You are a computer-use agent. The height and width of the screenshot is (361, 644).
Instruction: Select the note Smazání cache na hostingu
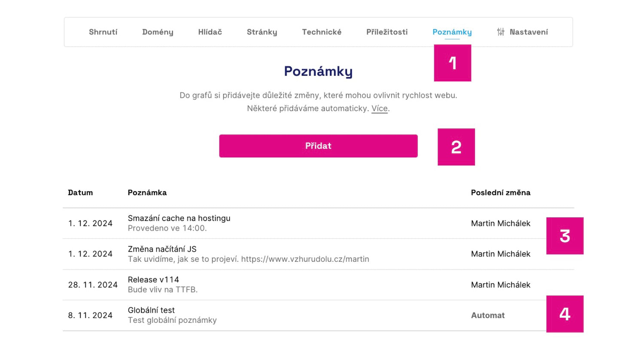click(x=179, y=218)
